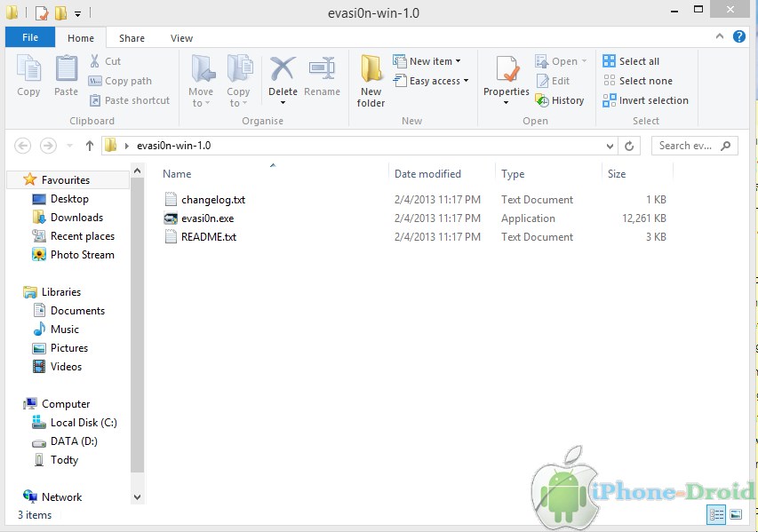758x532 pixels.
Task: Sort by the Type column header
Action: tap(513, 174)
